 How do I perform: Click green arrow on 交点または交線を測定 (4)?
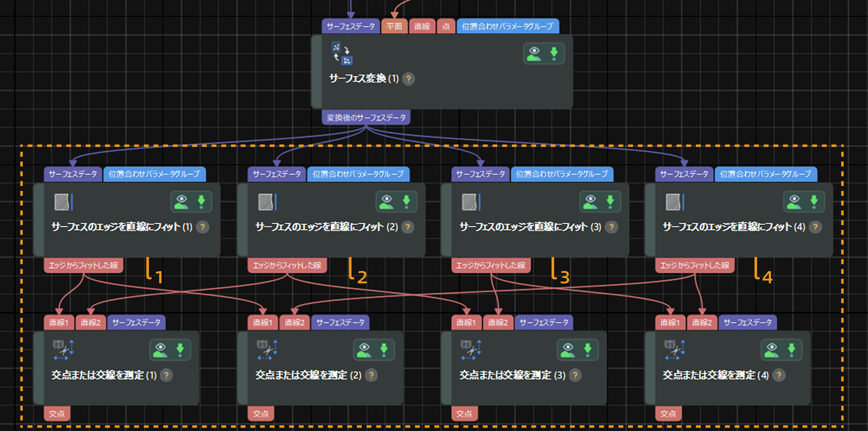tap(792, 350)
